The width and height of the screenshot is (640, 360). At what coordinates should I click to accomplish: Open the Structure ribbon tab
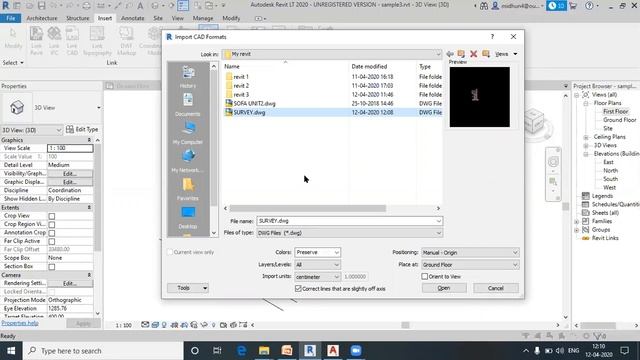(x=78, y=18)
